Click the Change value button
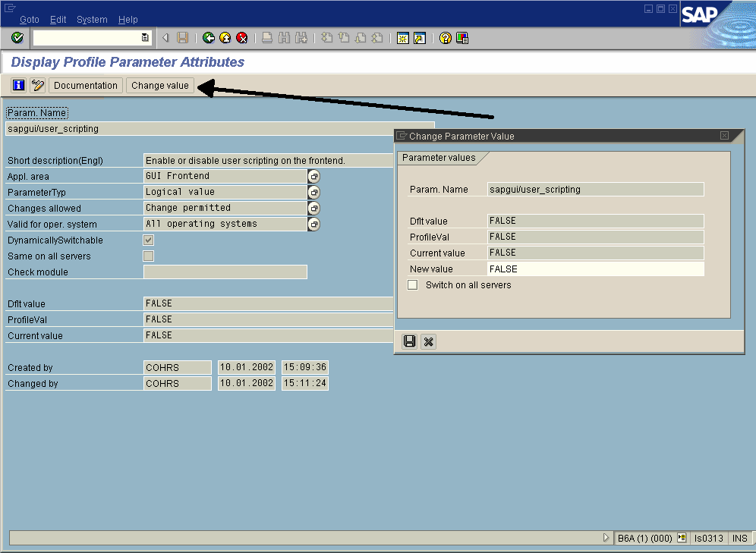 coord(159,86)
